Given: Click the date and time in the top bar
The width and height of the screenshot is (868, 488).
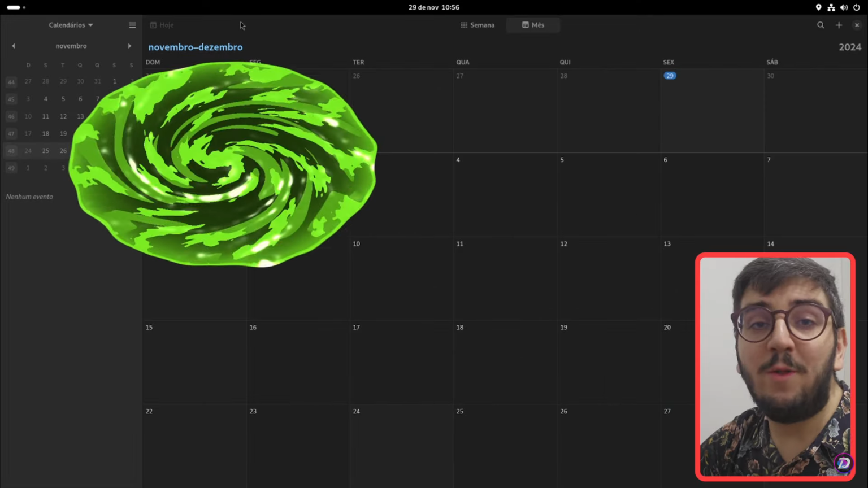Looking at the screenshot, I should (x=434, y=7).
